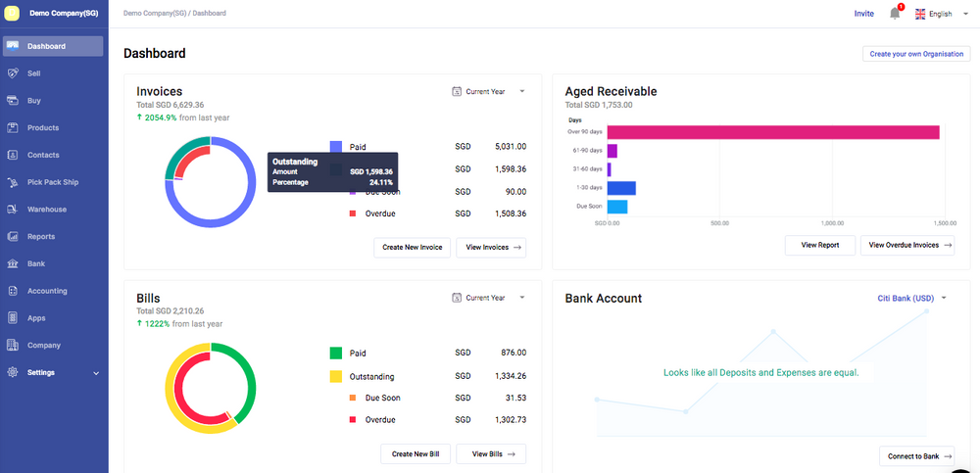
Task: Click the Buy truck icon in sidebar
Action: pos(13,101)
